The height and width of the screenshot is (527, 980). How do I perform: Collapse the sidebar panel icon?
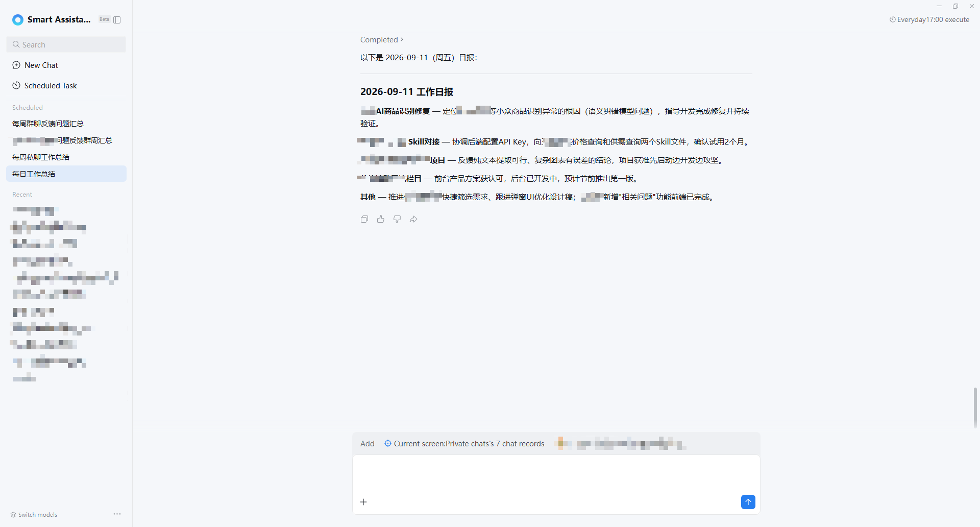tap(117, 20)
